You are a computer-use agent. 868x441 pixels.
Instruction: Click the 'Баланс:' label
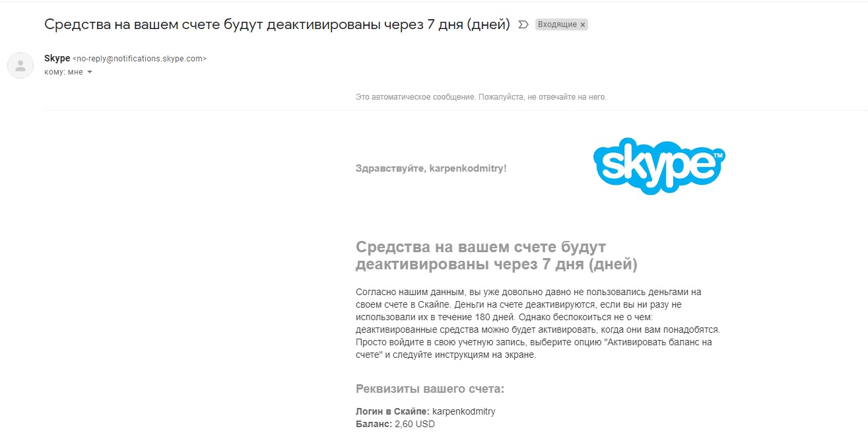pos(374,424)
